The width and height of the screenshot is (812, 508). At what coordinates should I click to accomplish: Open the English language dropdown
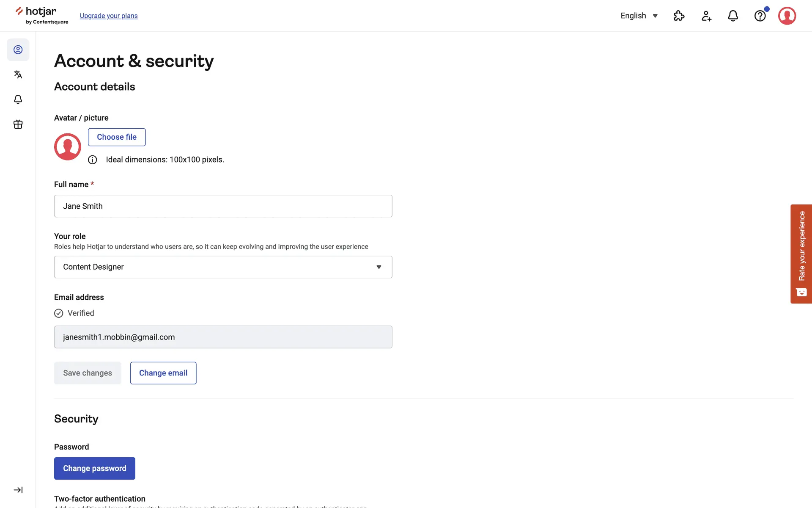click(639, 16)
